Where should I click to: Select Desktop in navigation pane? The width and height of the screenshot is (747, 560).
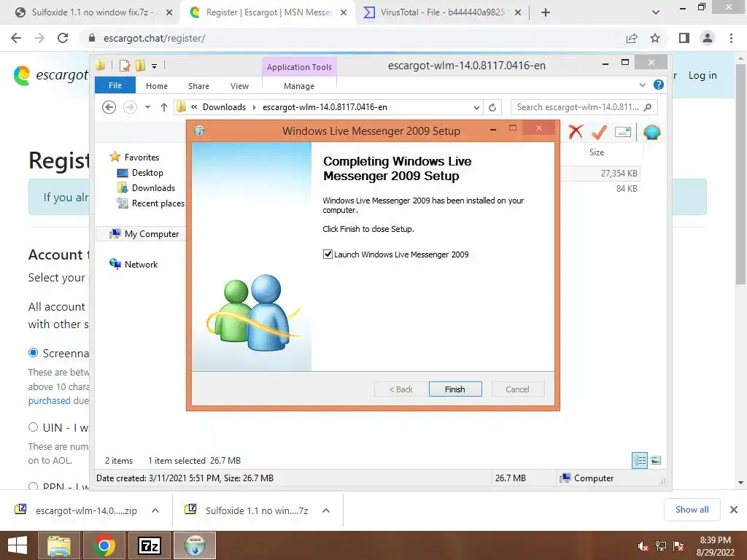147,172
